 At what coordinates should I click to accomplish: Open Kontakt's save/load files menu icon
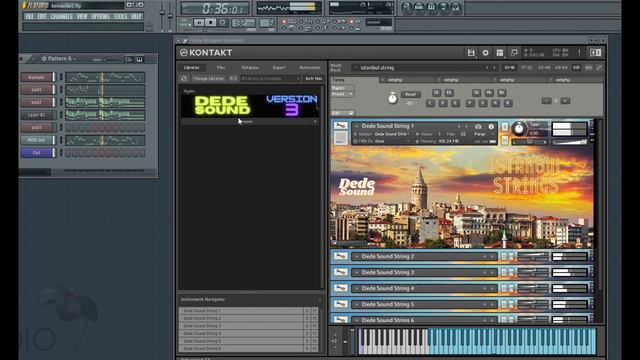coord(471,53)
